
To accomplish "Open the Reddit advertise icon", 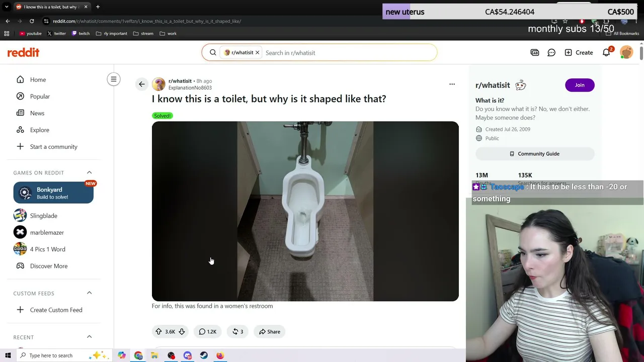I will click(x=535, y=52).
